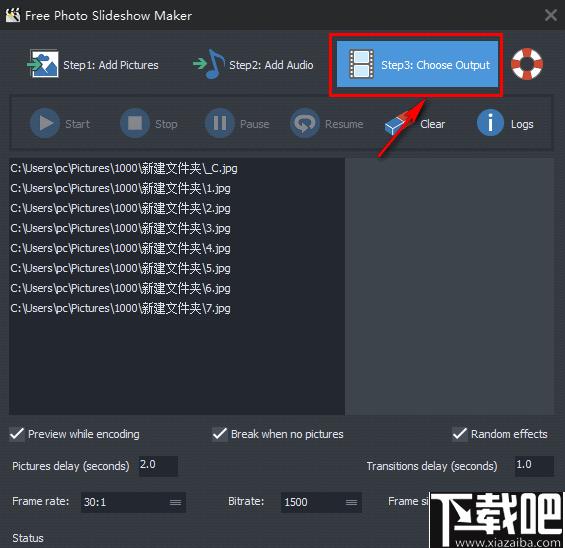Start encoding with the play icon
Image resolution: width=565 pixels, height=548 pixels.
tap(45, 123)
